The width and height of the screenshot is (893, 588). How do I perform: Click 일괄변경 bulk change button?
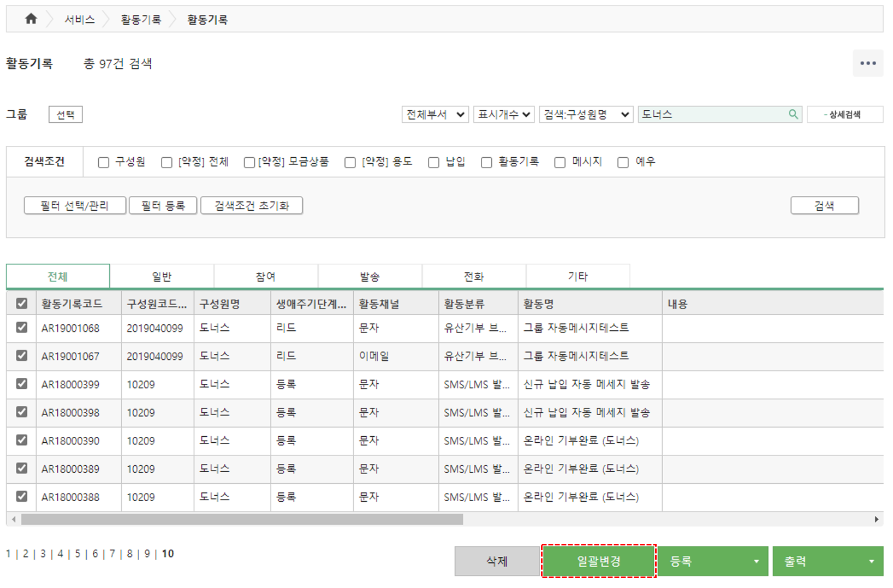click(599, 561)
